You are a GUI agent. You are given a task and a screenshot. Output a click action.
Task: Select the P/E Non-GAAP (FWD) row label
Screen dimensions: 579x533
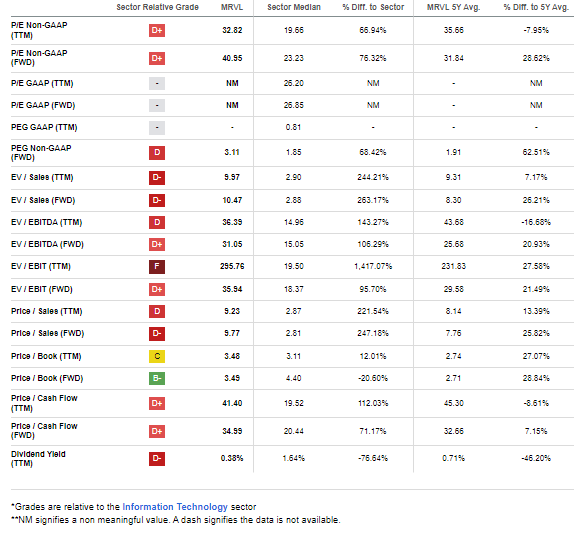click(39, 58)
